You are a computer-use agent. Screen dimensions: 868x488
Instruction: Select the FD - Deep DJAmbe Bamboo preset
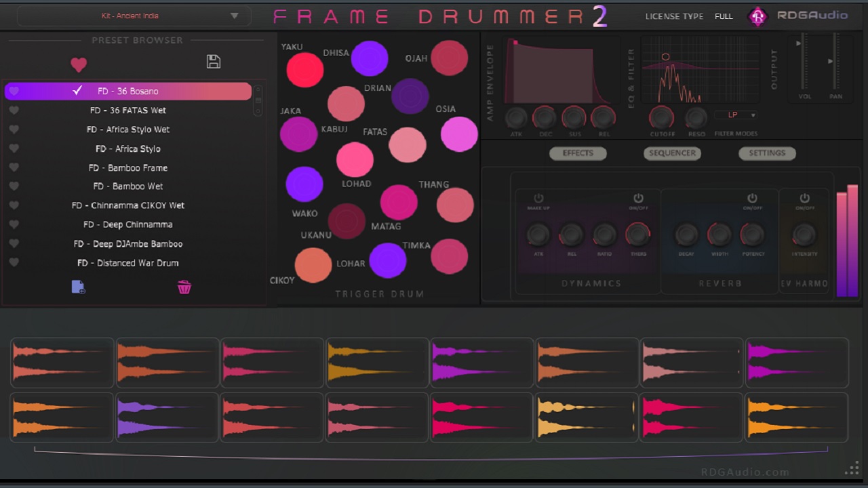click(128, 243)
